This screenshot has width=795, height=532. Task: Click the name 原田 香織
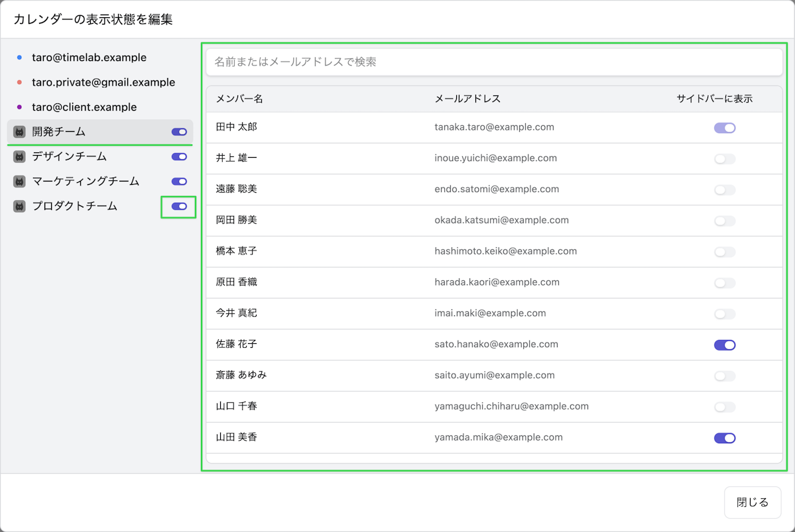[236, 282]
